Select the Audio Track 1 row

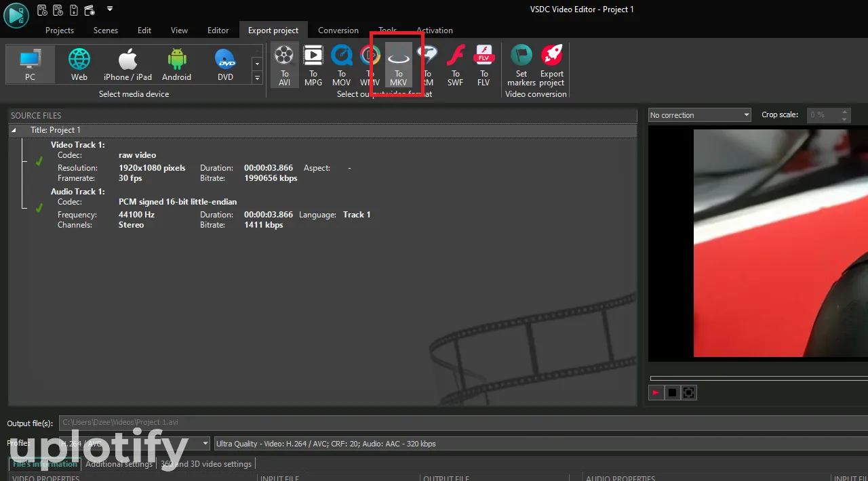pos(77,192)
